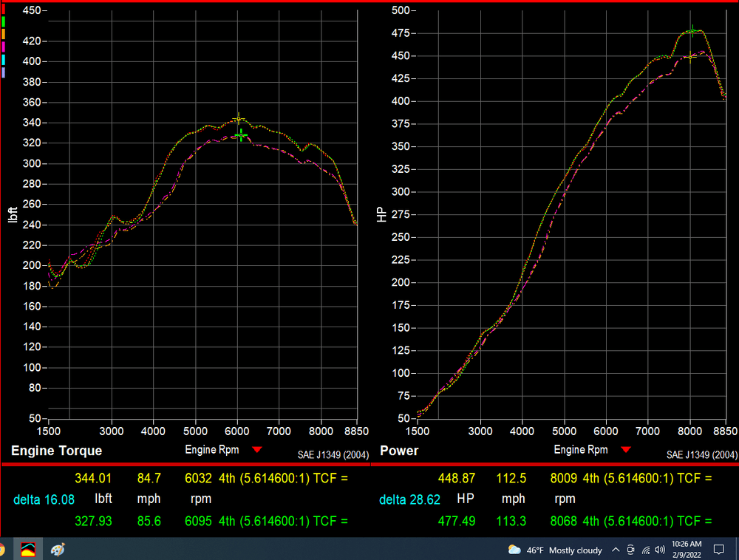Click the red run color swatch
The width and height of the screenshot is (739, 560).
(4, 9)
